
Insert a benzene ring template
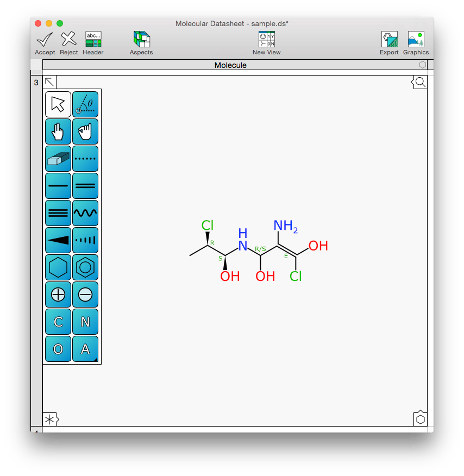pos(85,267)
